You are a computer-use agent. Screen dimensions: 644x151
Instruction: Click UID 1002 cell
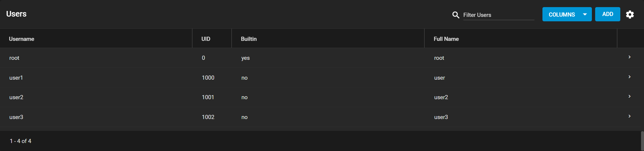click(208, 117)
